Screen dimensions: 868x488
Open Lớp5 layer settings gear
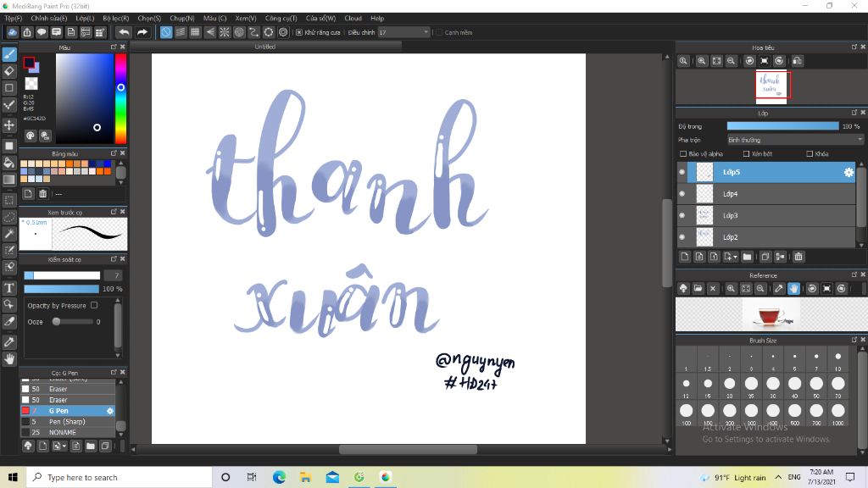pos(849,172)
